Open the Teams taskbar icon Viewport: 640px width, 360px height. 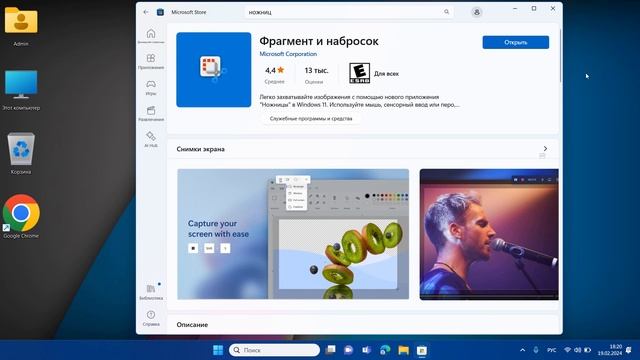coord(366,350)
